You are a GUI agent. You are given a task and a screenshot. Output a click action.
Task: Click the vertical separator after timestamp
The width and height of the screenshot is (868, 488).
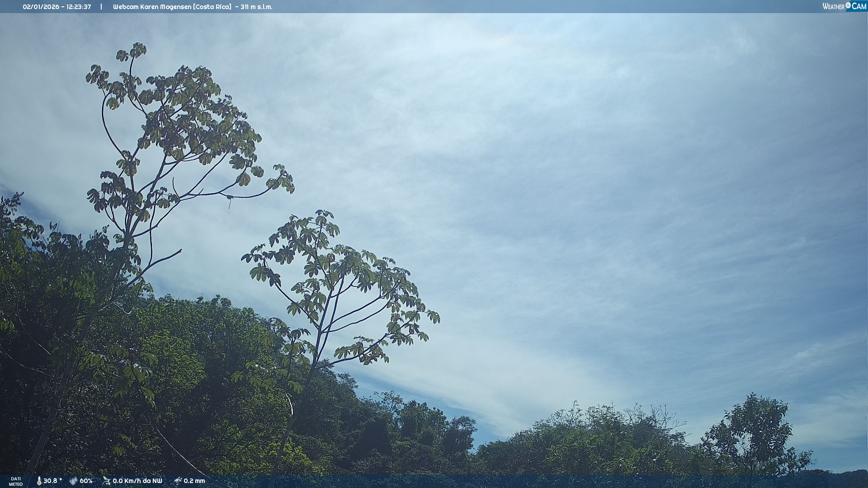(x=101, y=7)
